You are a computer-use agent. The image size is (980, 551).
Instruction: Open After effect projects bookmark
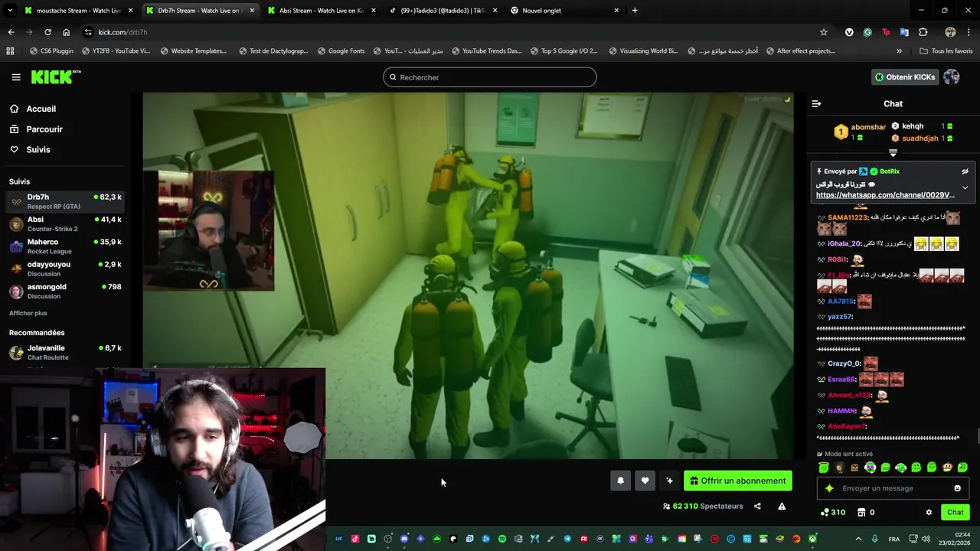(x=799, y=51)
